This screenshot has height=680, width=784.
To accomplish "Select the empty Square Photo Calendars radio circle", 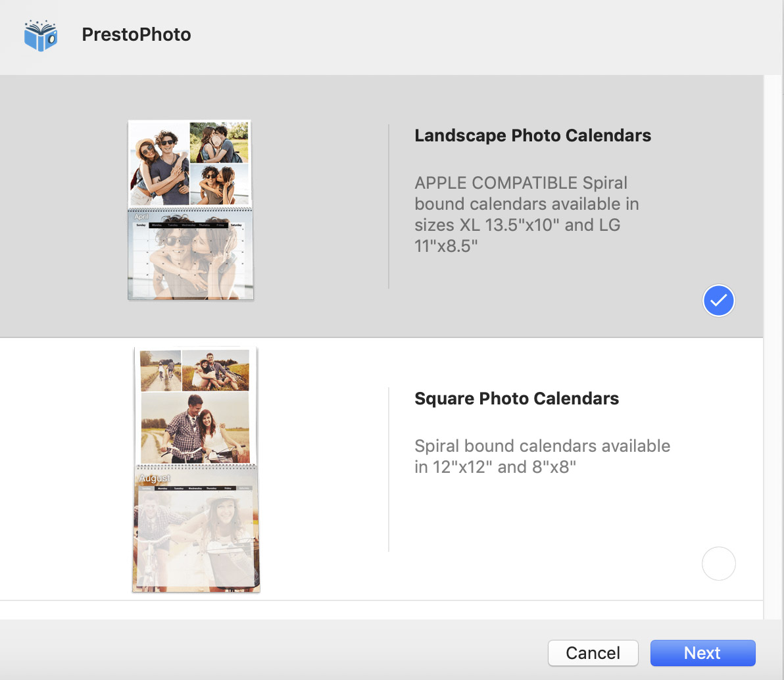I will click(x=718, y=564).
